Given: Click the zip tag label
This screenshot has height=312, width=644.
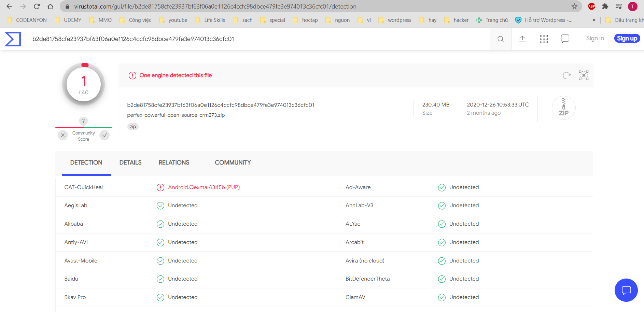Looking at the screenshot, I should point(133,127).
